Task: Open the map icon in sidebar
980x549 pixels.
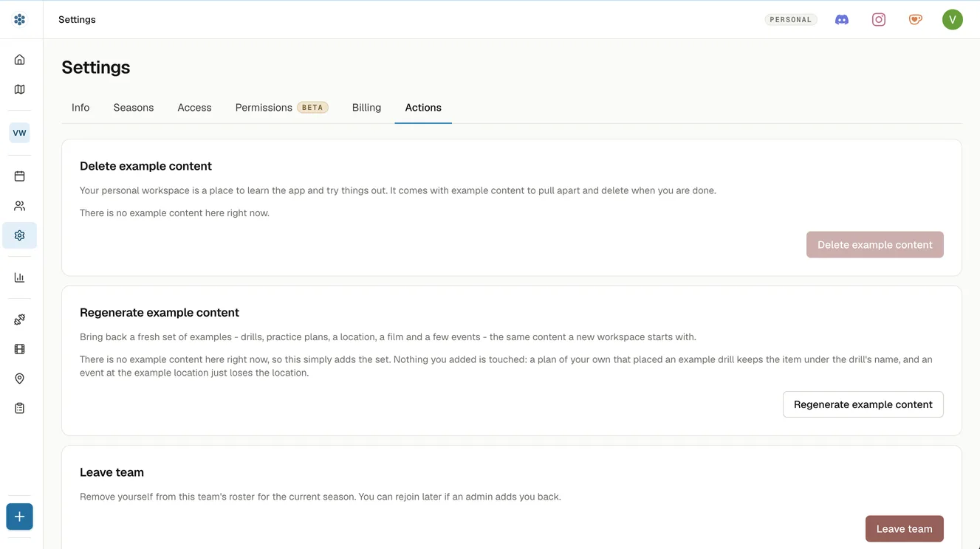Action: [x=19, y=89]
